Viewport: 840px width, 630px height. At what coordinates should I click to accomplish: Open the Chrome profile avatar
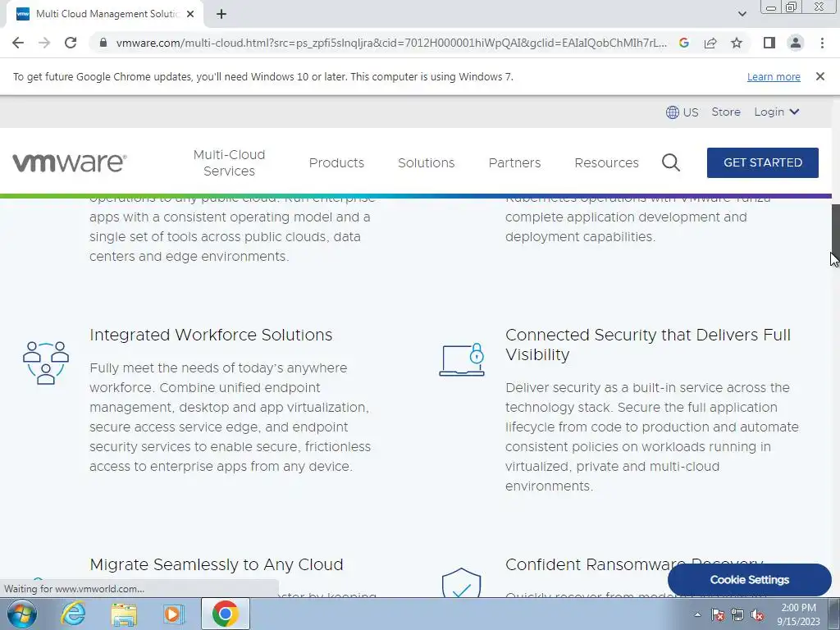[796, 43]
